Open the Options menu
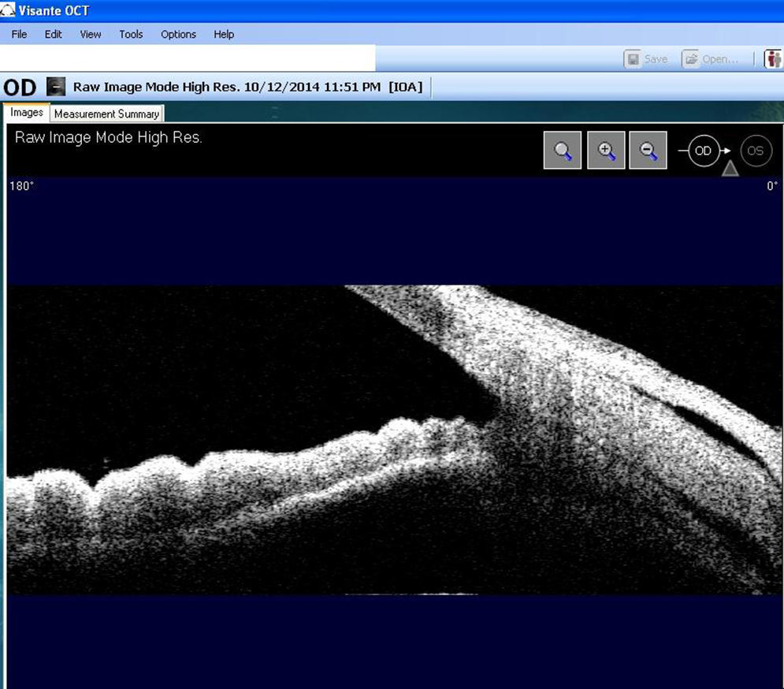Viewport: 784px width, 689px height. click(178, 35)
